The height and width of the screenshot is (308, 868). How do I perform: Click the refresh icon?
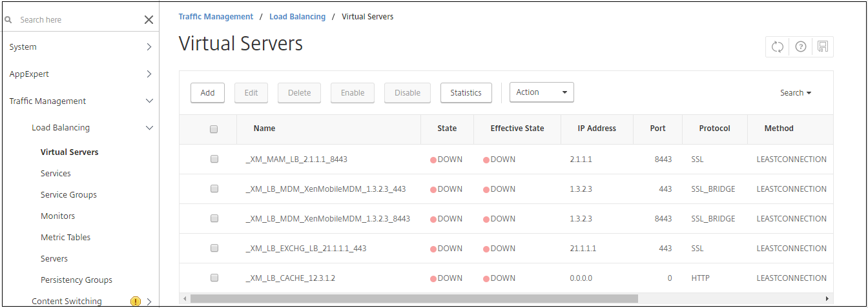coord(778,46)
